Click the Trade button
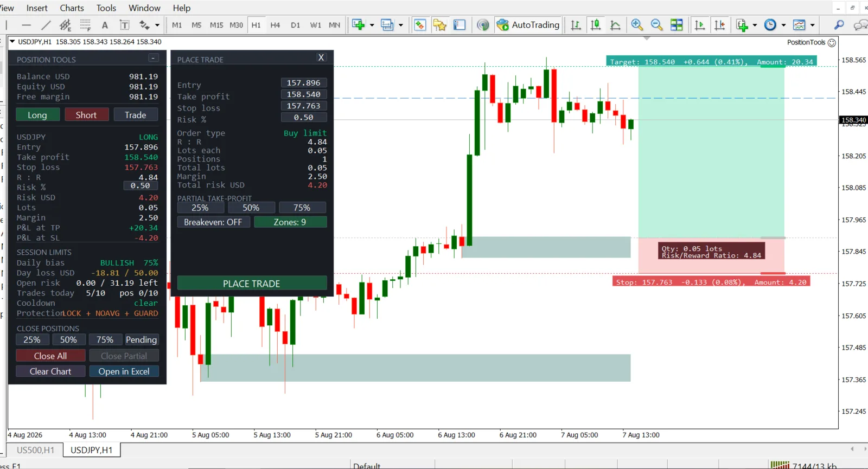Screen dimensions: 868x469 coord(136,115)
